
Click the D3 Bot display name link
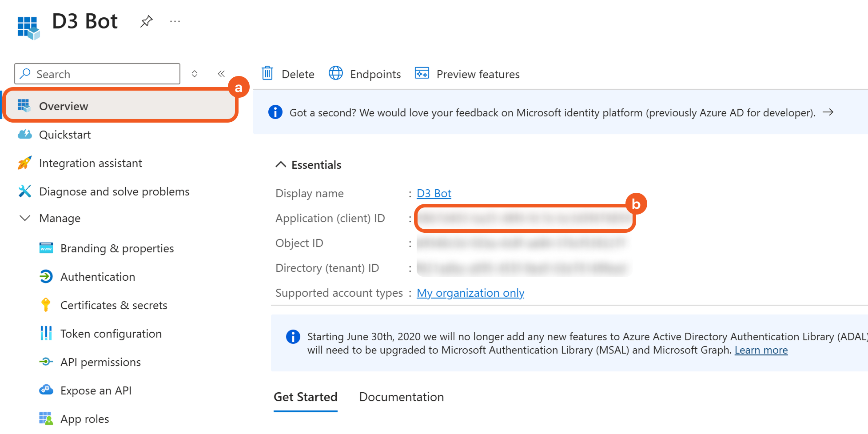click(x=434, y=193)
